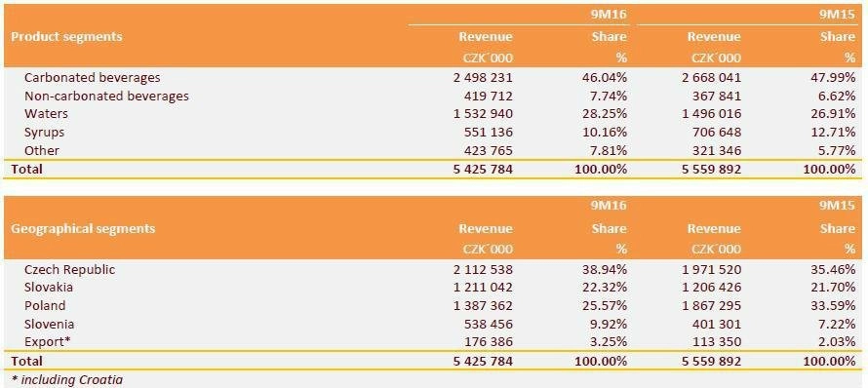Click the Export* row label
The image size is (868, 388).
[48, 342]
